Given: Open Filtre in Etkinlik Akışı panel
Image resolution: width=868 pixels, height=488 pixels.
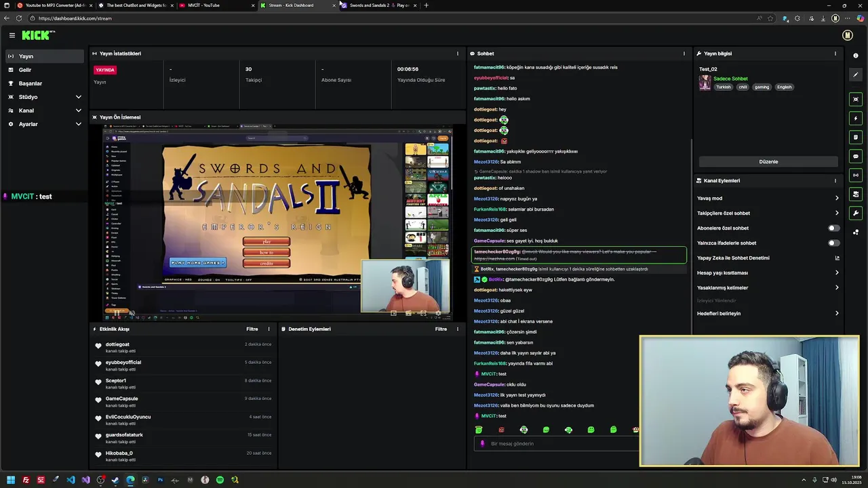Looking at the screenshot, I should [252, 329].
